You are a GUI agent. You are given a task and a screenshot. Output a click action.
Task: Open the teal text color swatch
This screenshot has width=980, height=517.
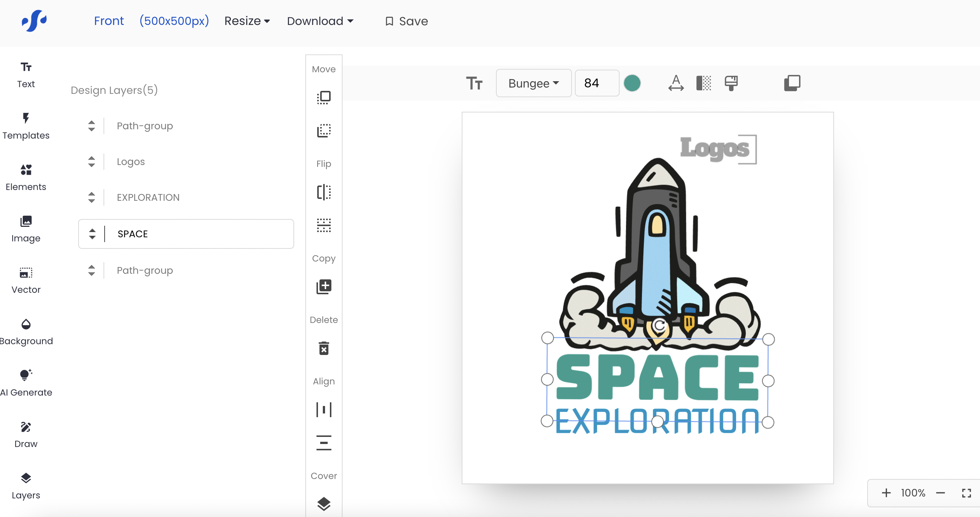632,83
